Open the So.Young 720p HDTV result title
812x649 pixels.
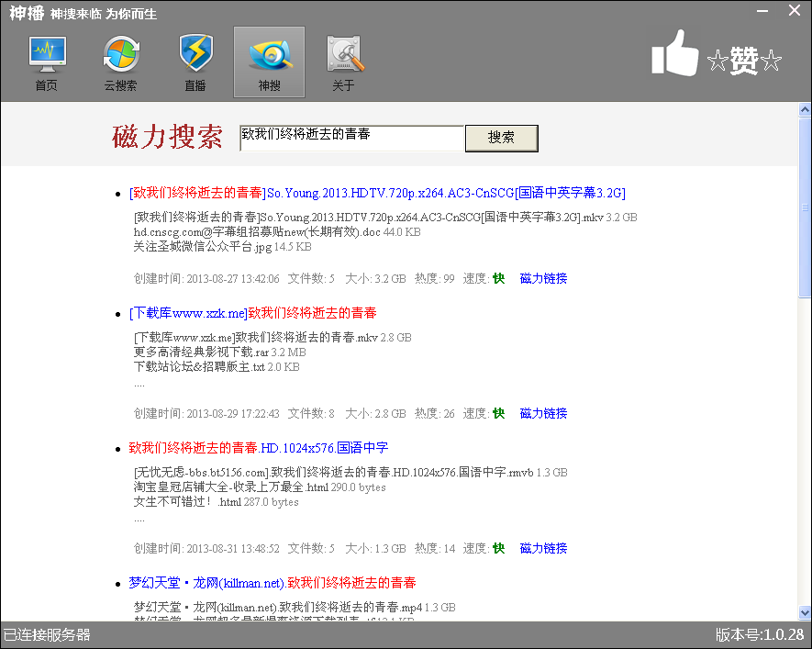(377, 193)
